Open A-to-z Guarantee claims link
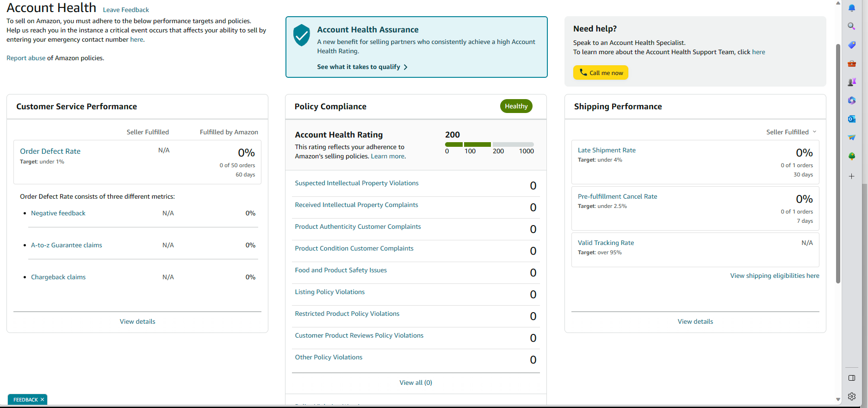 [67, 245]
